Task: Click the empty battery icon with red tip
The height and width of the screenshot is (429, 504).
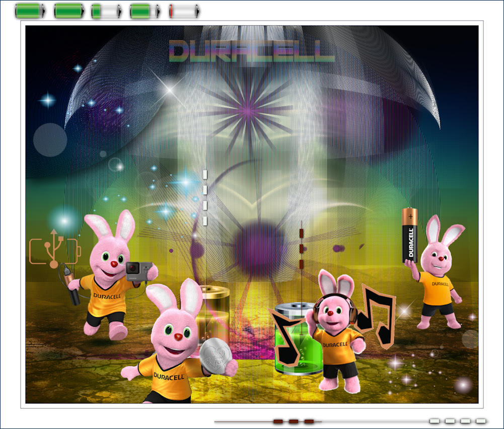Action: click(x=184, y=11)
